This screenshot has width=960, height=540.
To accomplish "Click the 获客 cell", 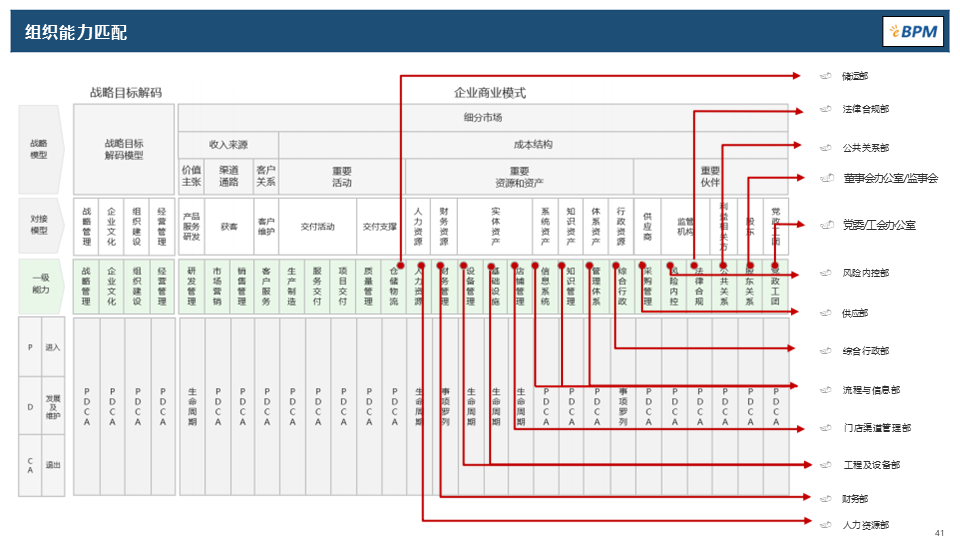I will click(x=228, y=226).
